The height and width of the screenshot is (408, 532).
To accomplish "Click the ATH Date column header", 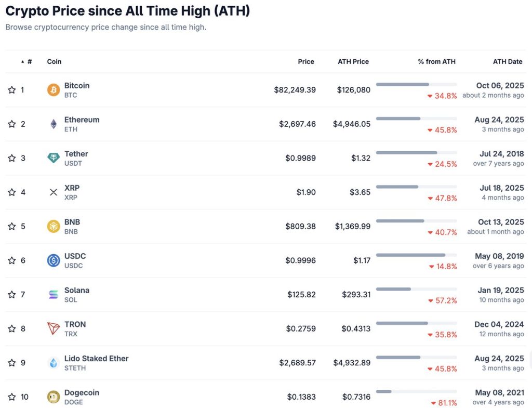I will 508,61.
